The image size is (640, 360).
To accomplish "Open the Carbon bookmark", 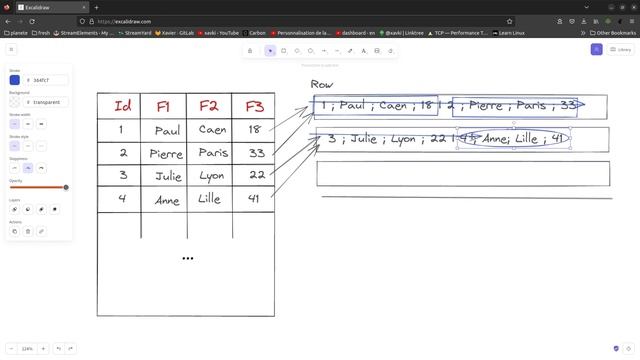I will pos(254,33).
